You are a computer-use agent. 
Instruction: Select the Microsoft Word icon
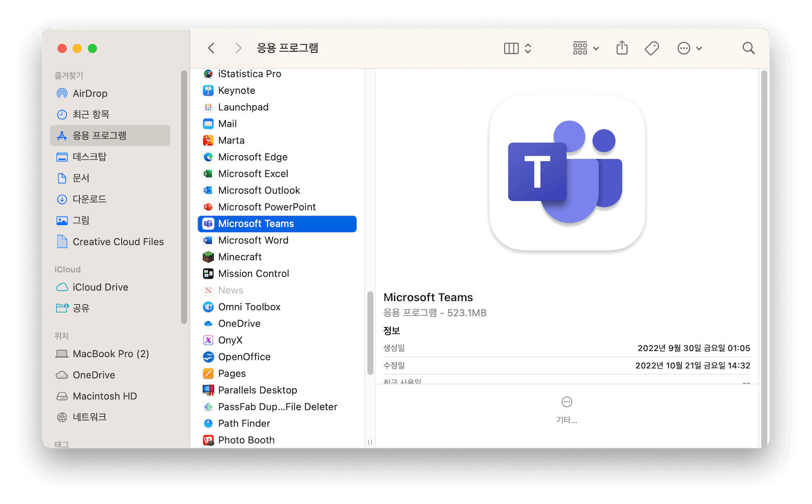point(208,240)
